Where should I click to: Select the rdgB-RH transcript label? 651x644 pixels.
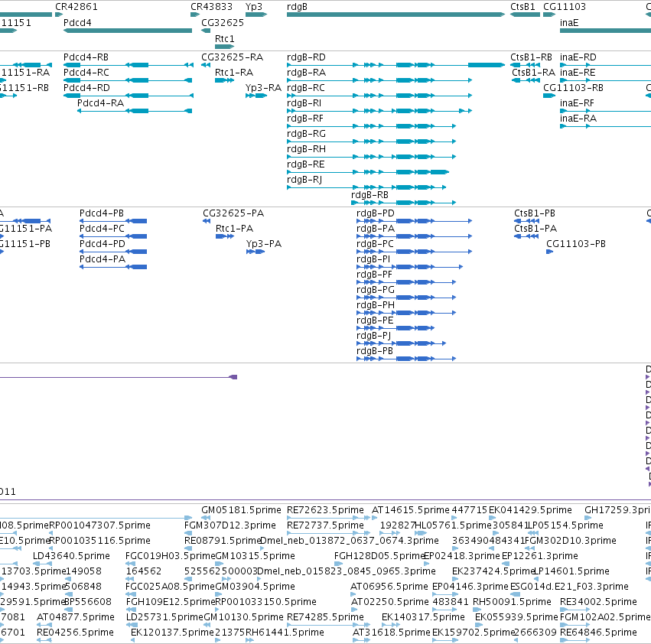tap(306, 148)
